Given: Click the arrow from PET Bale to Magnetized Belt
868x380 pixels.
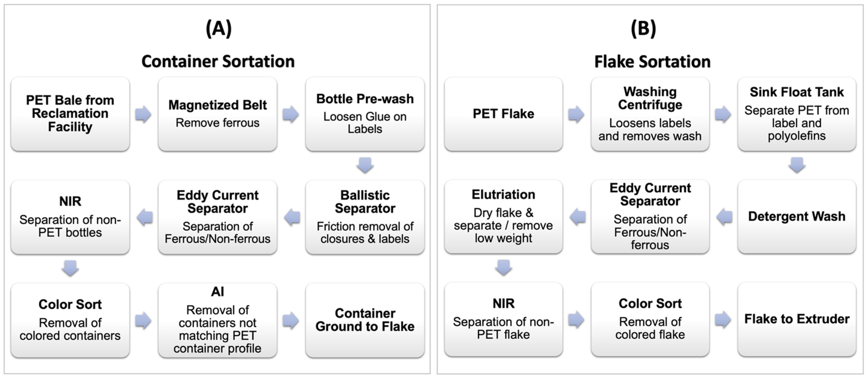Looking at the screenshot, I should (x=143, y=114).
